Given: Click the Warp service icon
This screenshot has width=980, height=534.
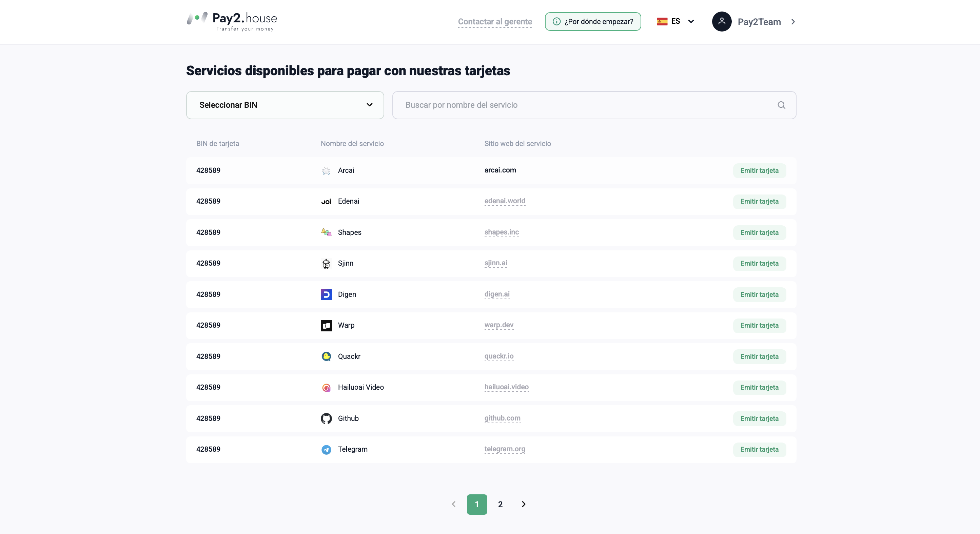Looking at the screenshot, I should [326, 325].
